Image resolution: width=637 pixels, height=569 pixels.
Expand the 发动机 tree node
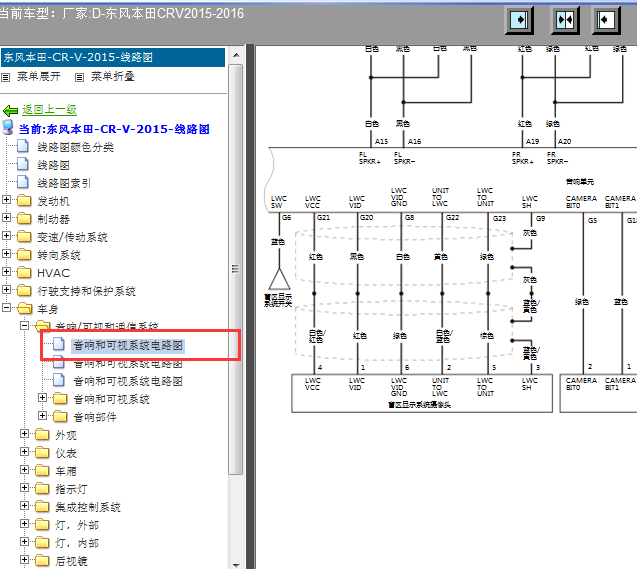pyautogui.click(x=6, y=199)
